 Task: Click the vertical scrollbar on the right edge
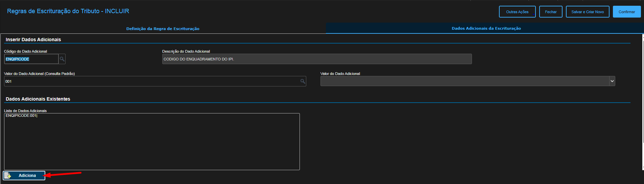tap(643, 101)
